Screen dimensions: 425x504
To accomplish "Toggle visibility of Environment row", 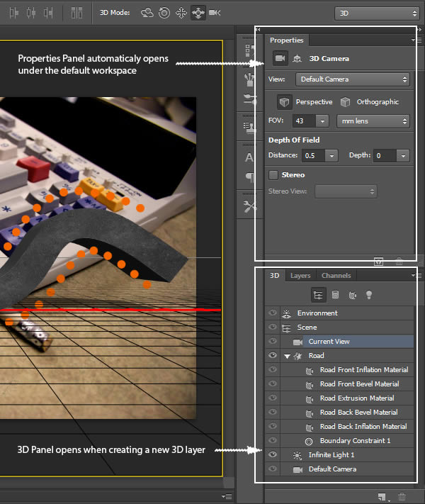I will 273,313.
